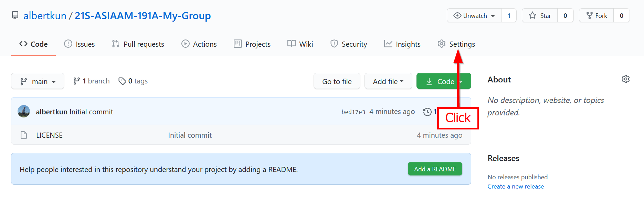Click the About section gear icon

[625, 79]
